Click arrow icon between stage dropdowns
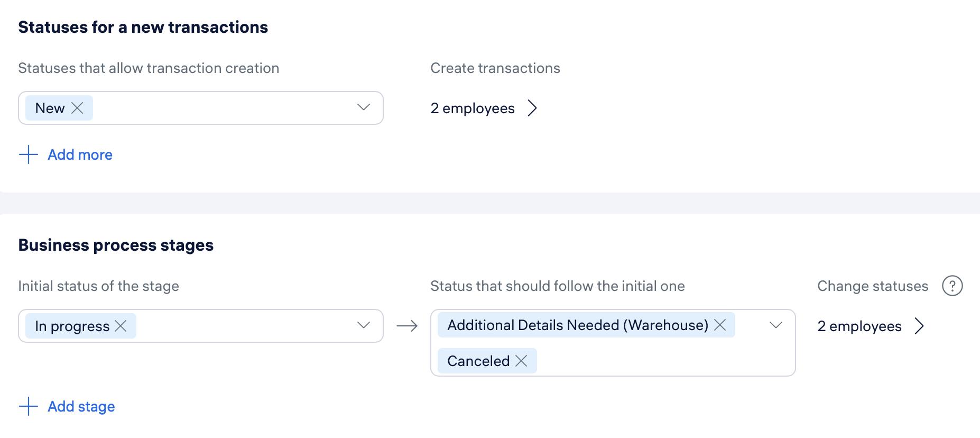Screen dimensions: 980x438 (407, 326)
